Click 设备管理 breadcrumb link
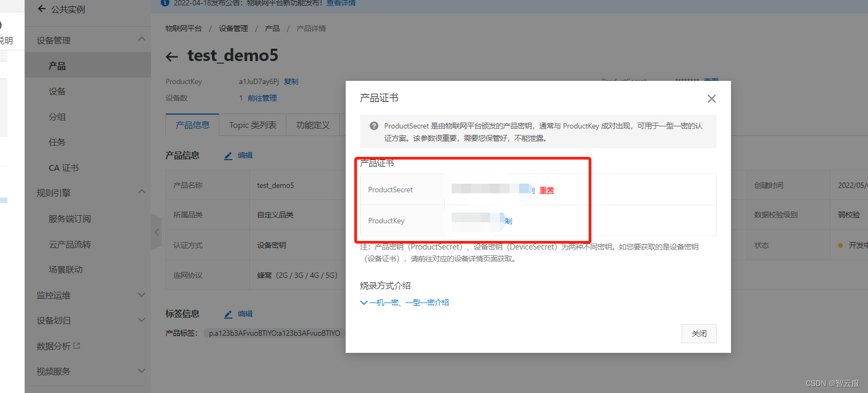This screenshot has width=868, height=393. coord(233,28)
